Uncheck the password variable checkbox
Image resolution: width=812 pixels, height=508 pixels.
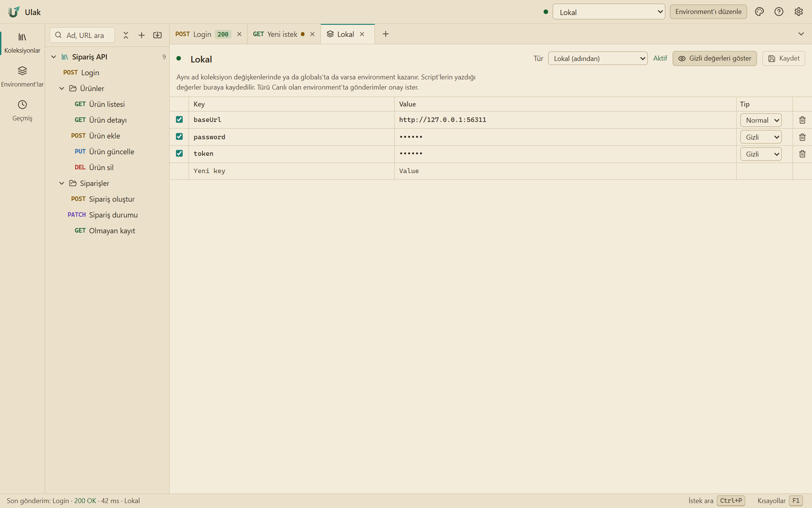(179, 136)
